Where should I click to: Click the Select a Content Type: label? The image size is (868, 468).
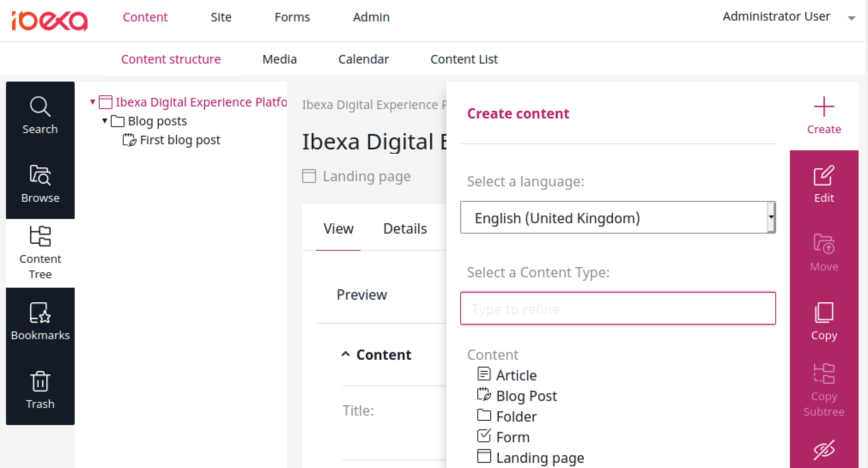[x=538, y=272]
